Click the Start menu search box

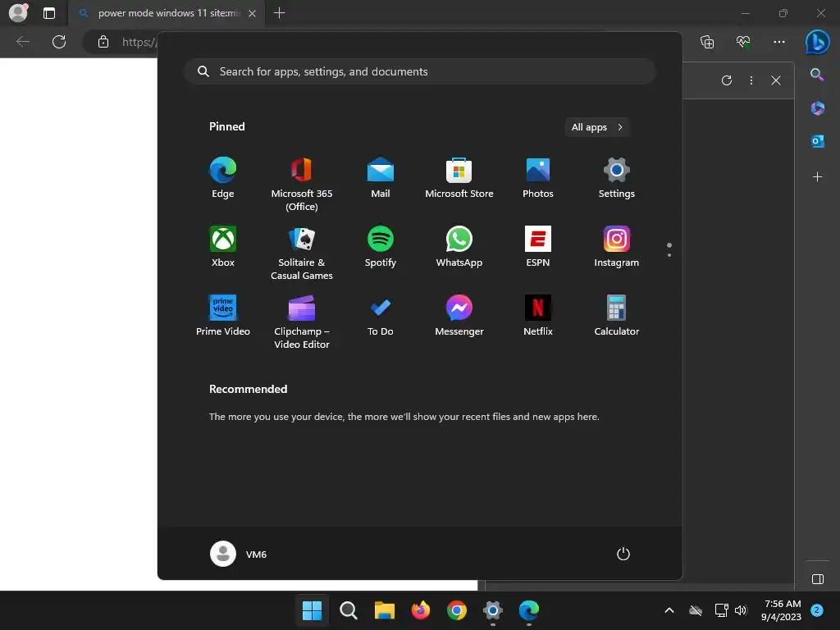tap(419, 71)
